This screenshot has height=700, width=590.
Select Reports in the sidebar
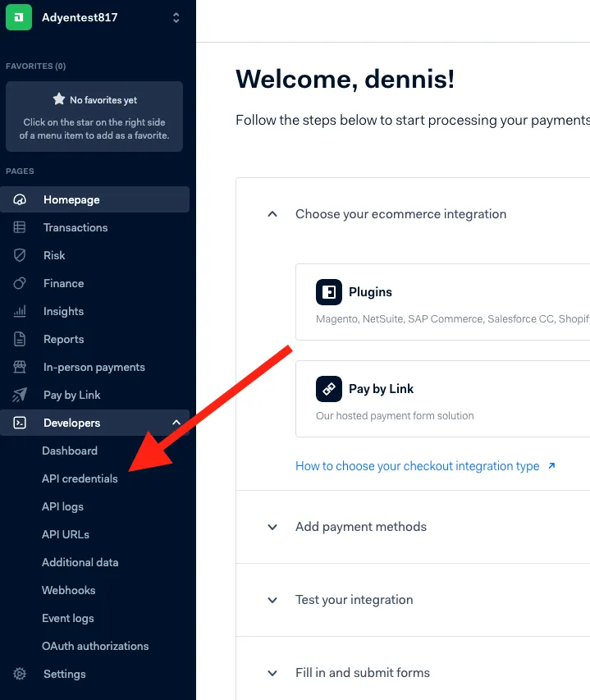(x=94, y=339)
